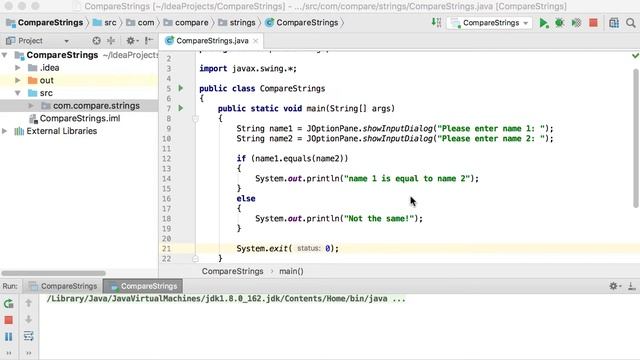Collapse all icon in Project panel
This screenshot has height=360, width=640.
click(x=111, y=40)
